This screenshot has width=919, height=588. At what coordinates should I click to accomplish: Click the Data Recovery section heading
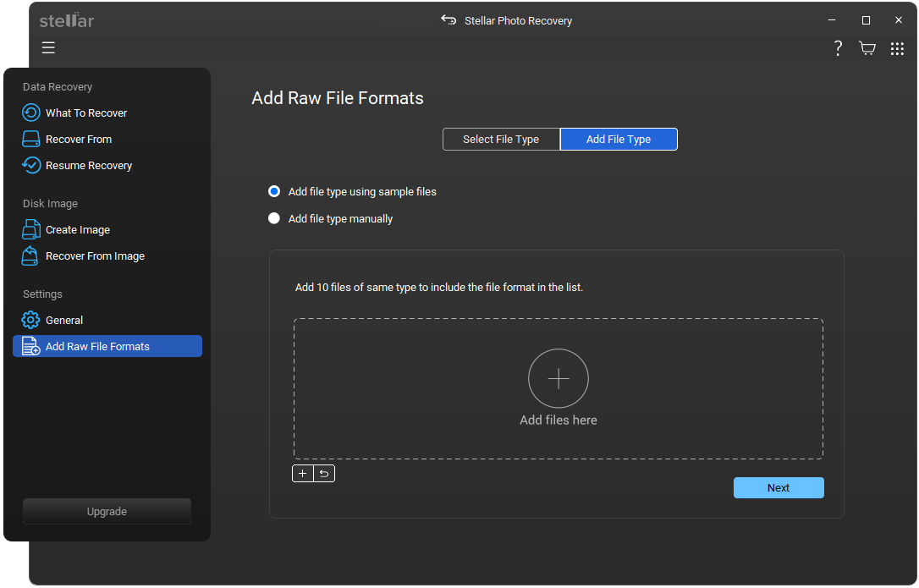(x=58, y=87)
